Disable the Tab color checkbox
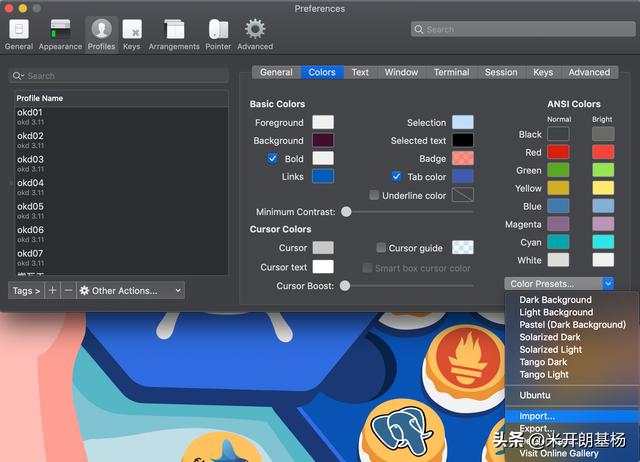The width and height of the screenshot is (640, 462). 396,176
